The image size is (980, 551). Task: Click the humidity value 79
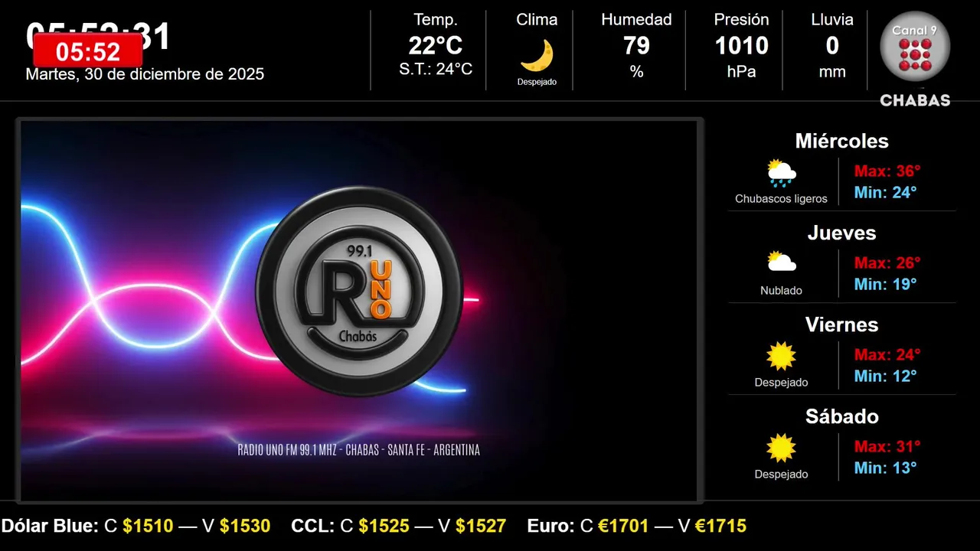tap(636, 46)
